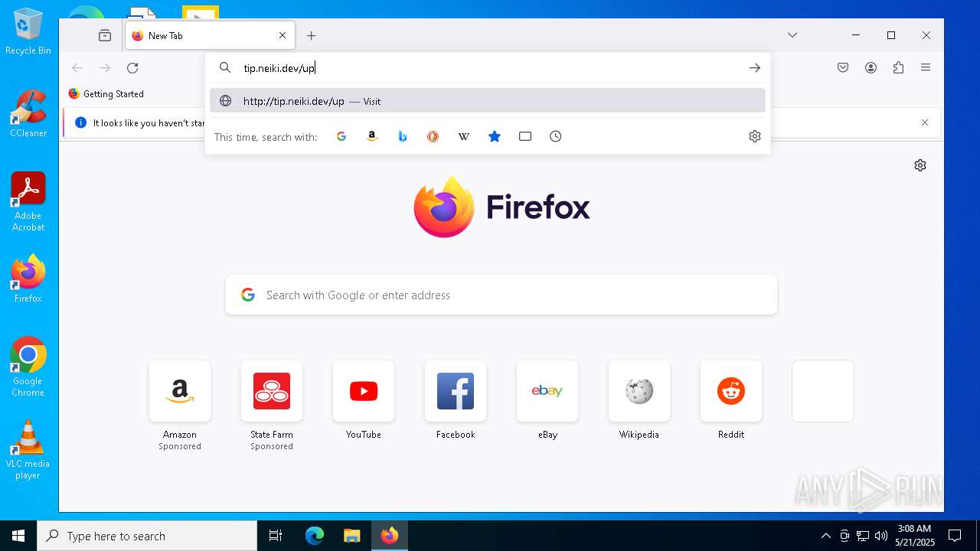Open File Explorer from taskbar
Image resolution: width=980 pixels, height=551 pixels.
(x=351, y=536)
